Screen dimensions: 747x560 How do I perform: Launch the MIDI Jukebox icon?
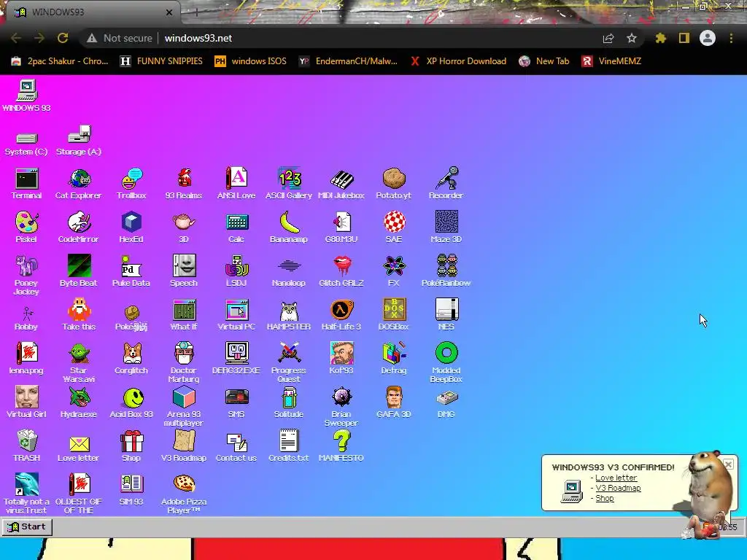341,184
